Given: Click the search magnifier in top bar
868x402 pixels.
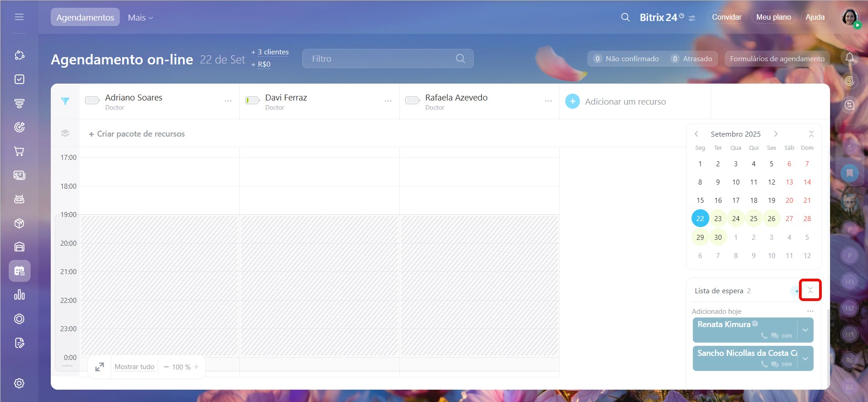Looking at the screenshot, I should (x=625, y=17).
